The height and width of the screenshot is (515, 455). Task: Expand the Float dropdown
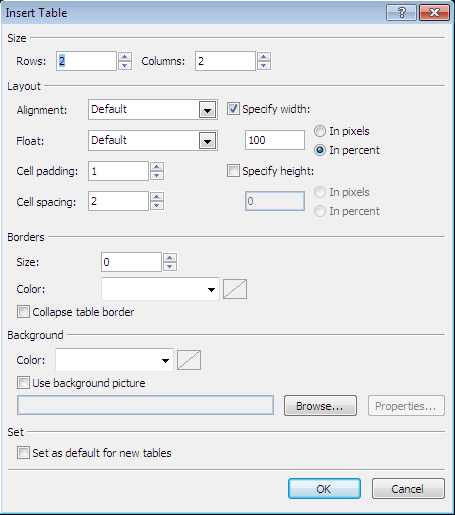[207, 141]
